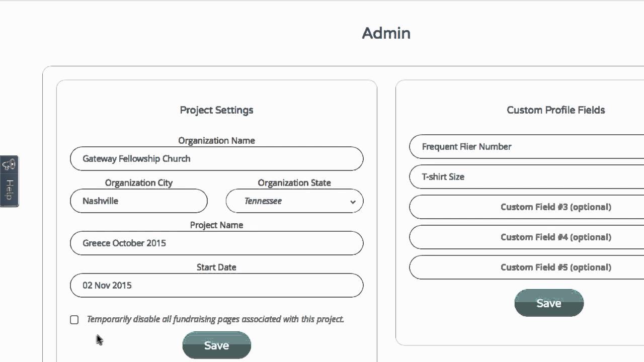
Task: Click the megaphone icon on the Help tab
Action: click(9, 164)
